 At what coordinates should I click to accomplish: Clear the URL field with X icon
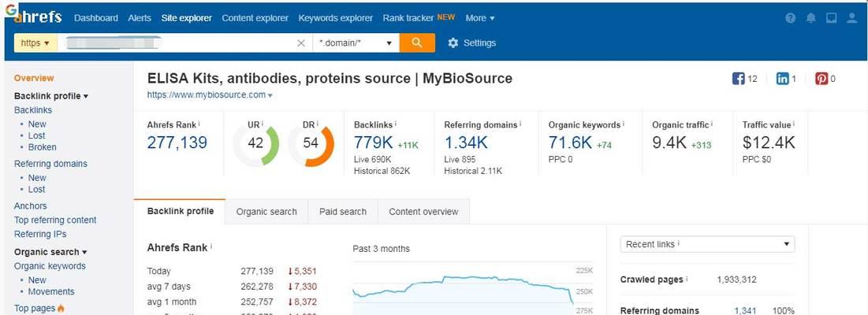(301, 43)
